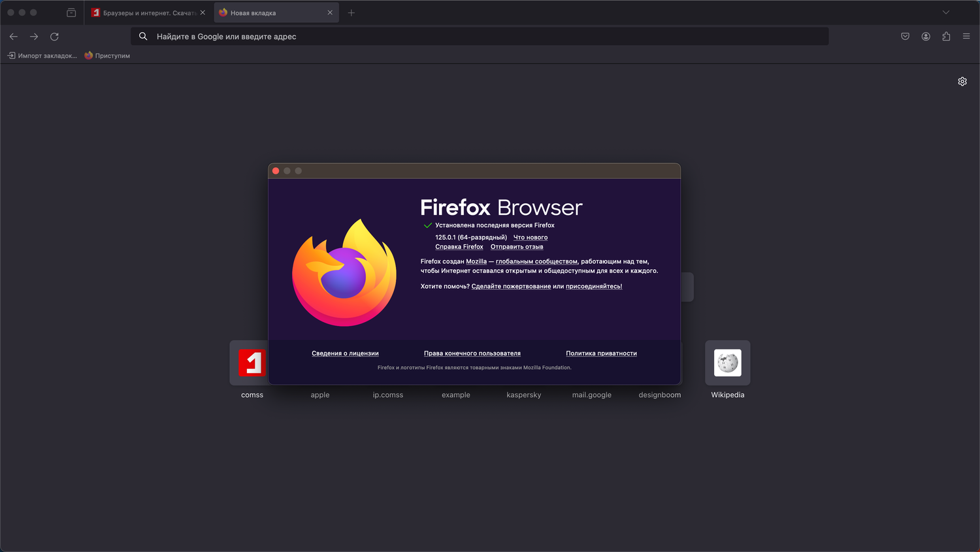This screenshot has height=552, width=980.
Task: Reload the current page
Action: 54,37
